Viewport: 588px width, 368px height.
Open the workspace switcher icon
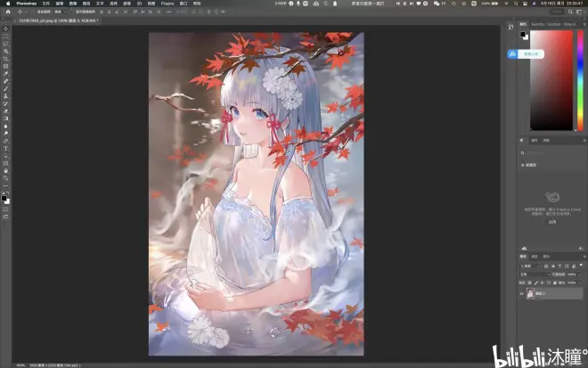pyautogui.click(x=579, y=12)
